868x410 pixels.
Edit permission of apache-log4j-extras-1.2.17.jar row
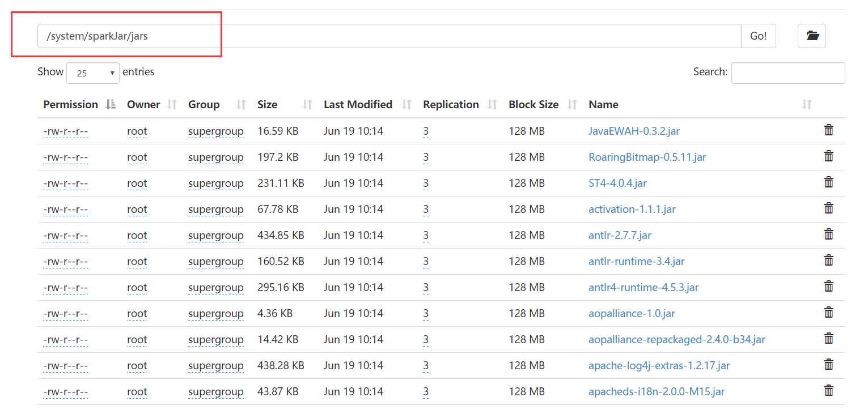tap(66, 366)
